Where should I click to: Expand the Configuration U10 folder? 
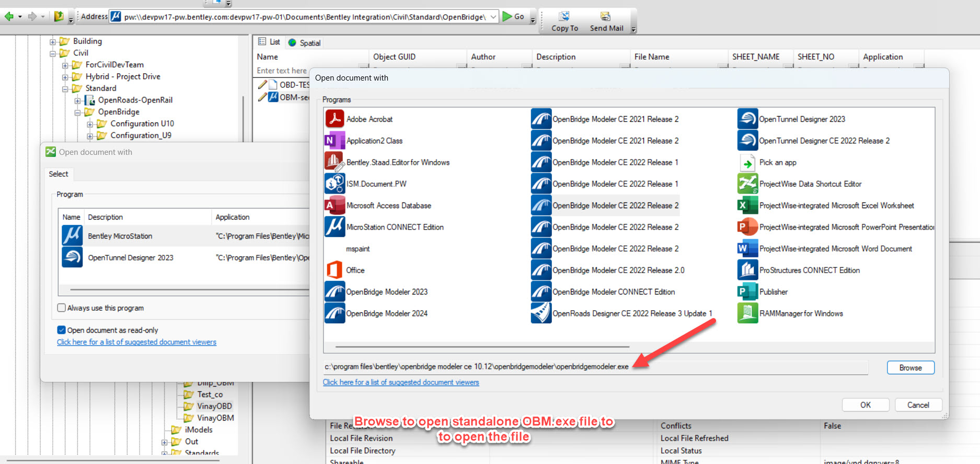pyautogui.click(x=90, y=123)
